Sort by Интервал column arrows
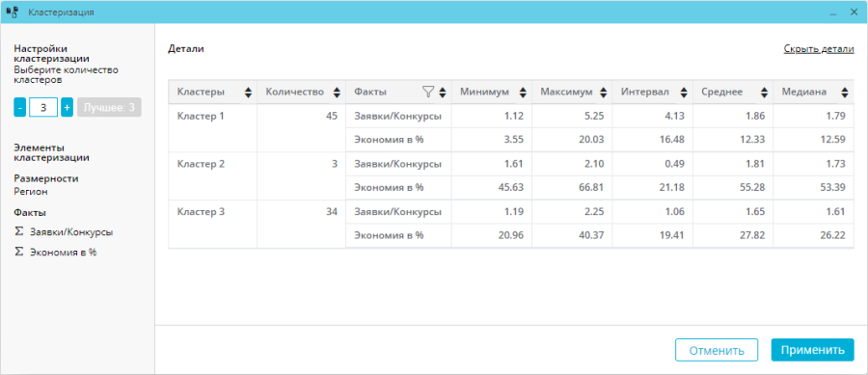868x375 pixels. pos(684,93)
